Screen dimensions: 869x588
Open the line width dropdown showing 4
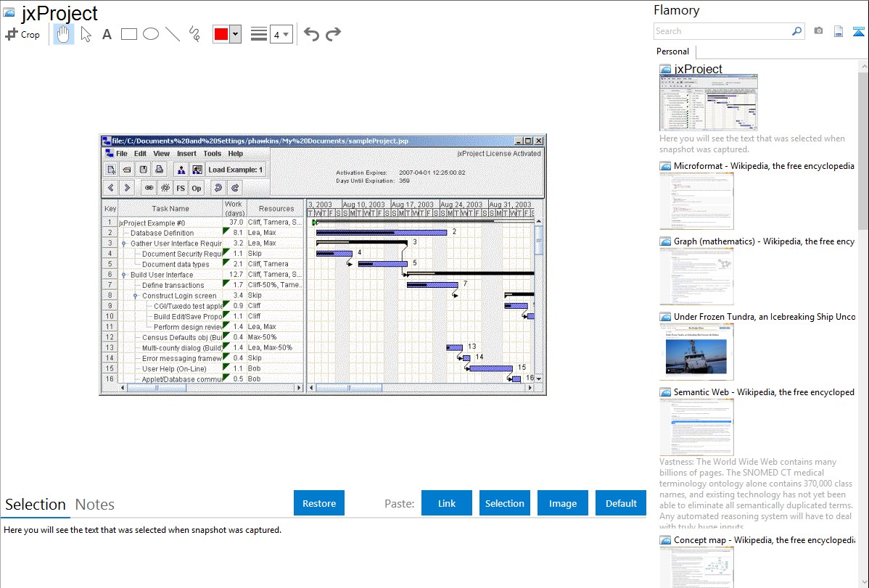pos(281,34)
